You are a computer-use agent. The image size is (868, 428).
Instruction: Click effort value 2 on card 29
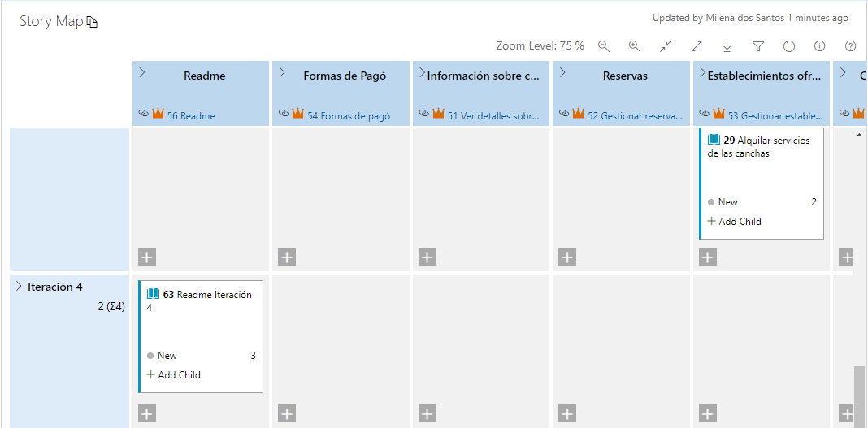click(x=814, y=202)
